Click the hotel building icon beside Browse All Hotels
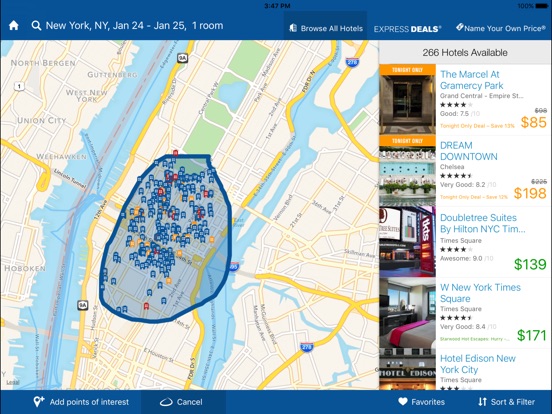The width and height of the screenshot is (552, 414). (x=293, y=28)
